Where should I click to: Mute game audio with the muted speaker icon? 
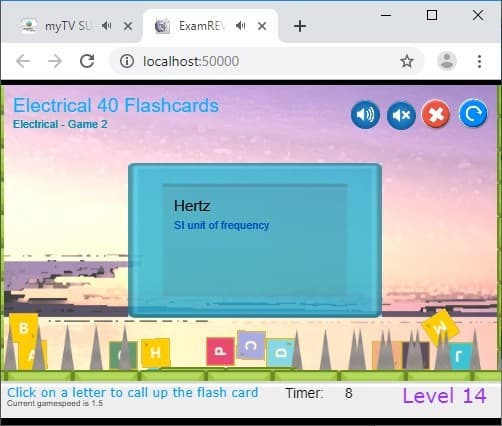[x=401, y=115]
